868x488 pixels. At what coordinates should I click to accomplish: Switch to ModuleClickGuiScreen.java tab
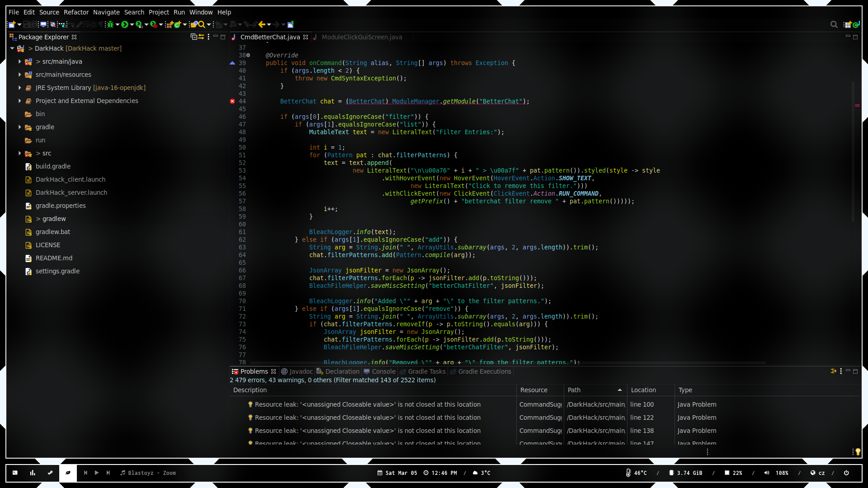click(361, 37)
